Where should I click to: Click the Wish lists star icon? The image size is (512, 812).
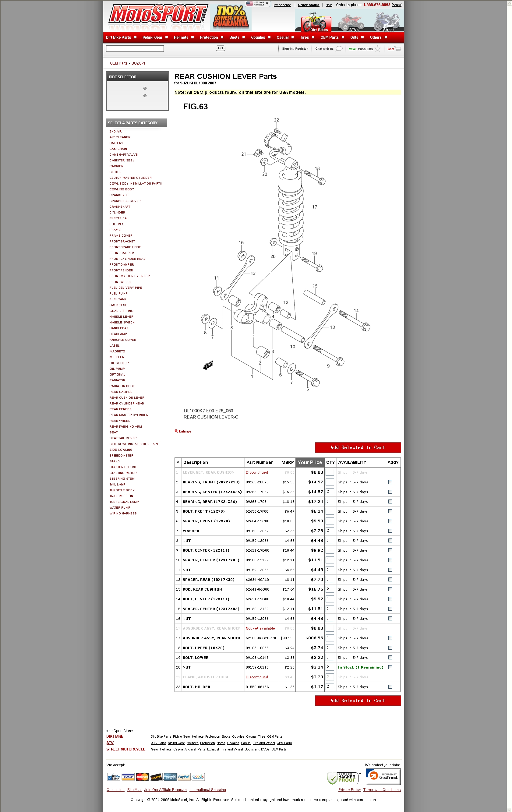(377, 49)
